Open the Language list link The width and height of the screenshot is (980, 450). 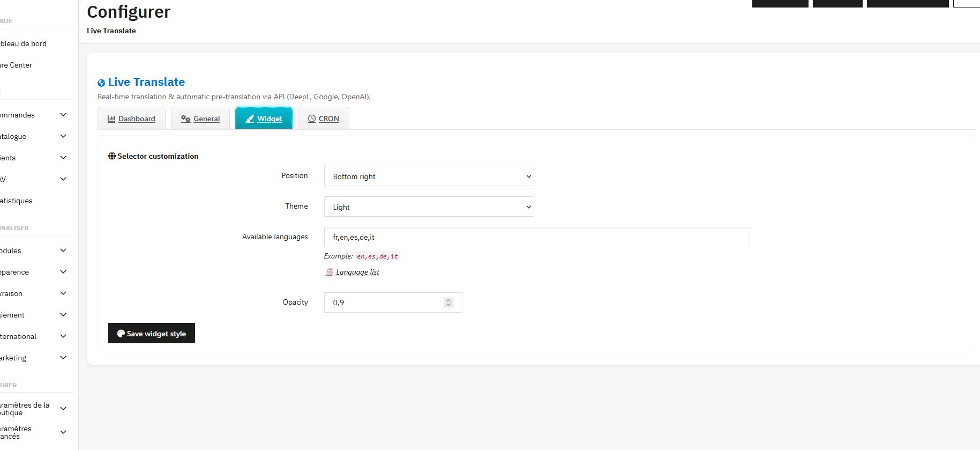pyautogui.click(x=357, y=272)
